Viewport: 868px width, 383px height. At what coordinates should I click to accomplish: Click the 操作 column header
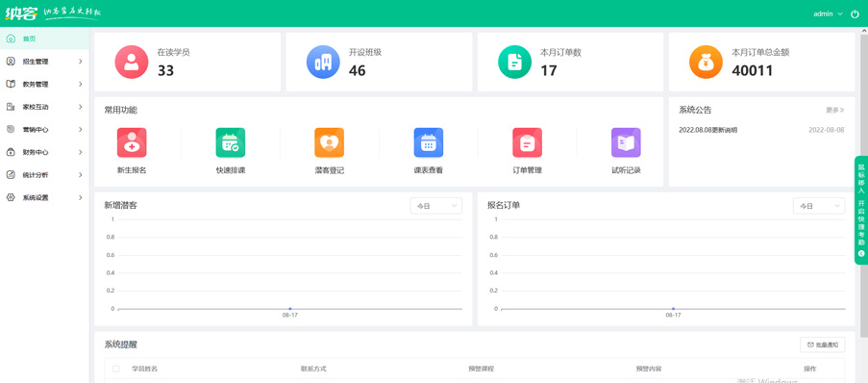[810, 369]
